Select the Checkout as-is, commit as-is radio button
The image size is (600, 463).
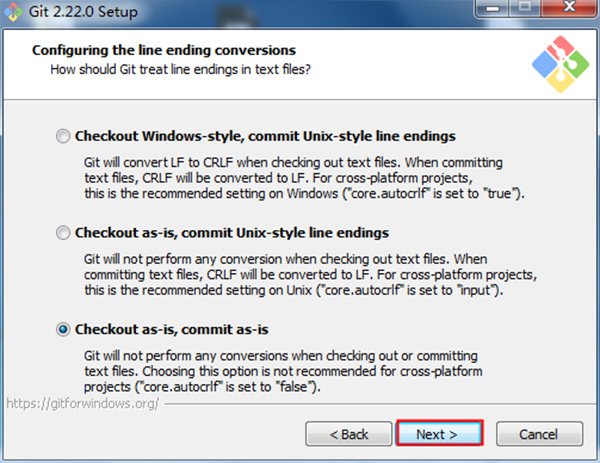63,329
